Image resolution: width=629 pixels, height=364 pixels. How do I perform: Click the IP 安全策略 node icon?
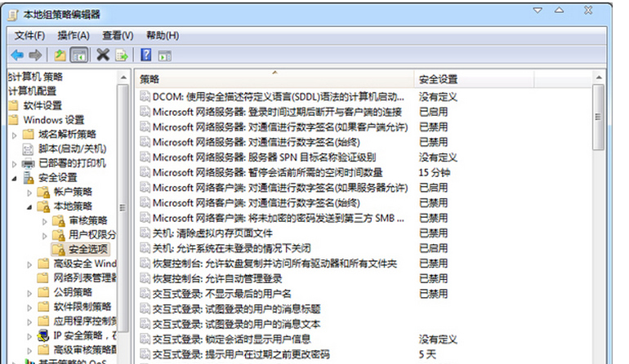(x=43, y=335)
